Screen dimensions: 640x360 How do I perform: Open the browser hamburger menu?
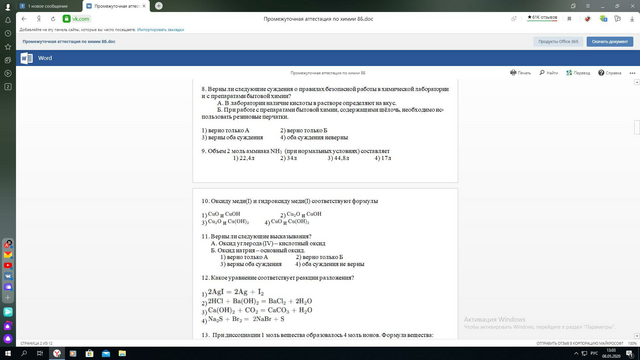[588, 6]
